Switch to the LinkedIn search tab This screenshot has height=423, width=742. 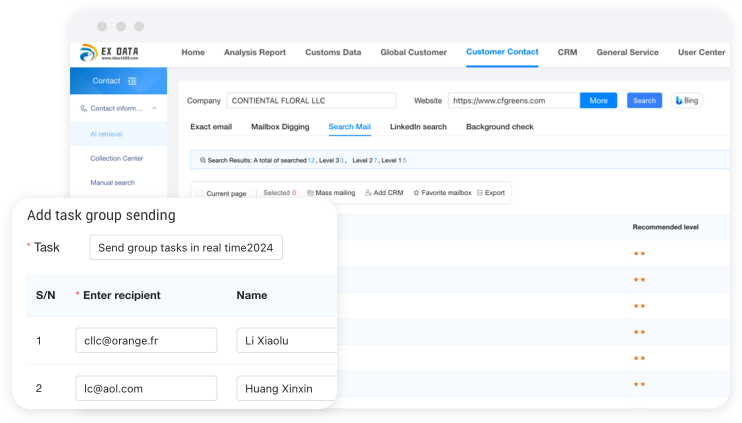coord(418,127)
